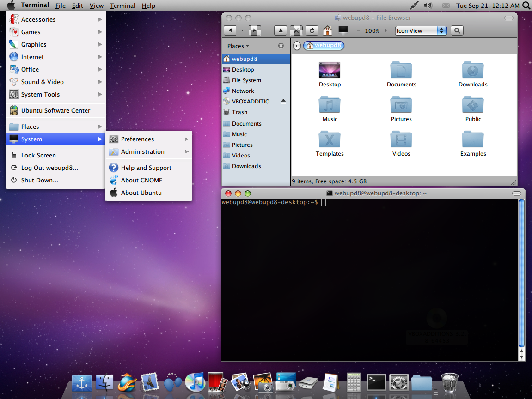The width and height of the screenshot is (532, 399).
Task: Open the Ubuntu Software Center menu entry
Action: pos(55,110)
